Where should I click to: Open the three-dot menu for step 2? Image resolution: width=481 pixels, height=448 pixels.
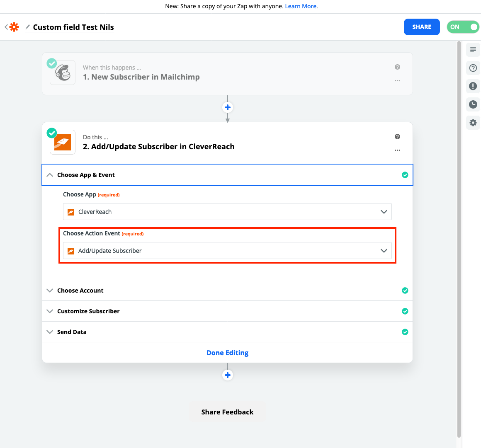[x=397, y=150]
